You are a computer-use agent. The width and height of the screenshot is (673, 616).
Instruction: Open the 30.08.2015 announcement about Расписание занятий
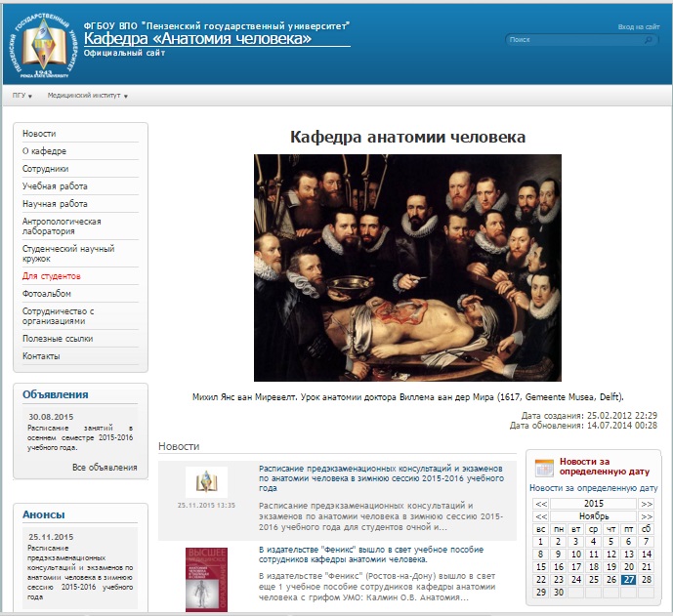[80, 437]
